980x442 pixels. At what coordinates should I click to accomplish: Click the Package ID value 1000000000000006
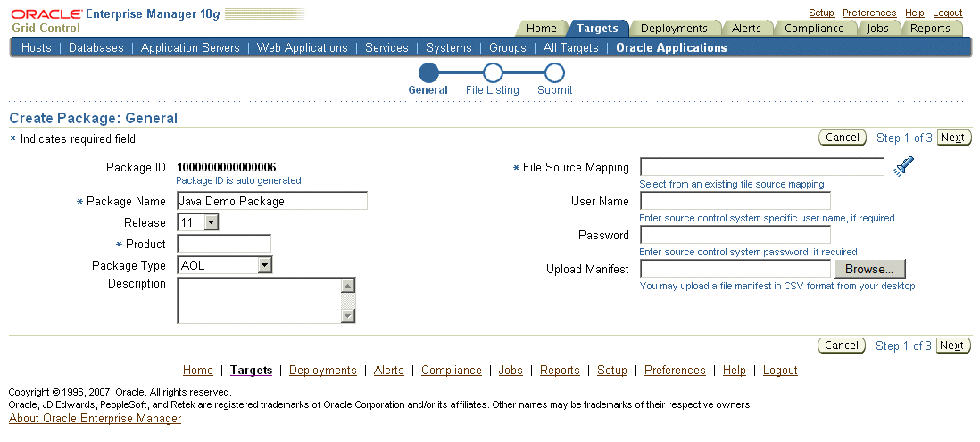pos(226,167)
